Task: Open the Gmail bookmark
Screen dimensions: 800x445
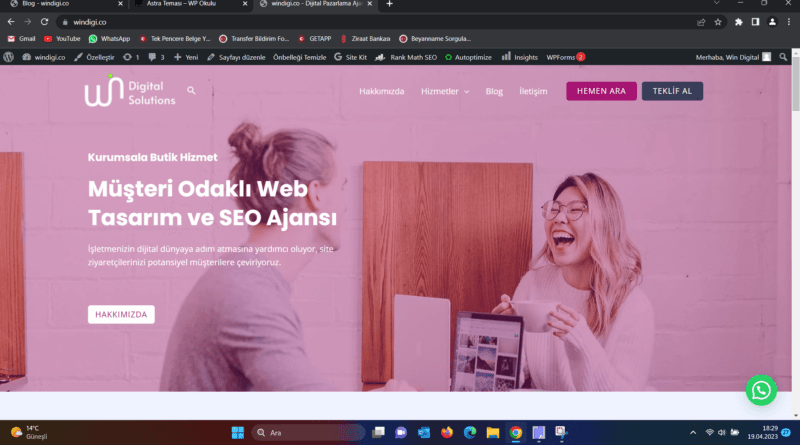Action: coord(21,39)
